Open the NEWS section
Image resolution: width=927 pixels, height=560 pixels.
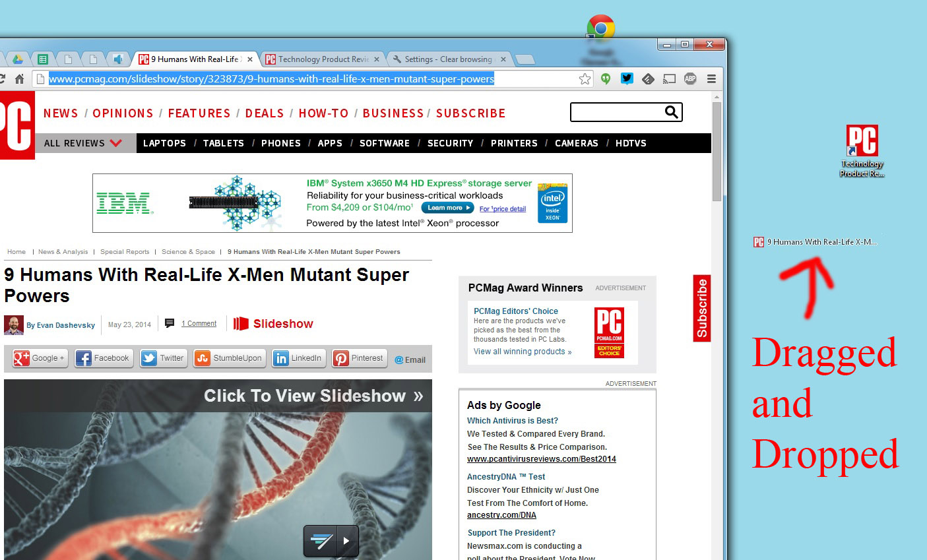coord(61,113)
